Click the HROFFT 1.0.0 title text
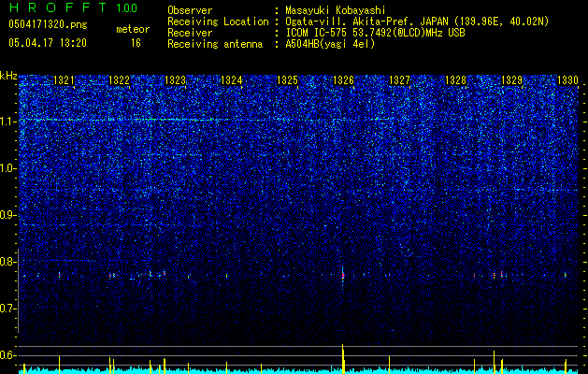588x374 pixels. [73, 7]
